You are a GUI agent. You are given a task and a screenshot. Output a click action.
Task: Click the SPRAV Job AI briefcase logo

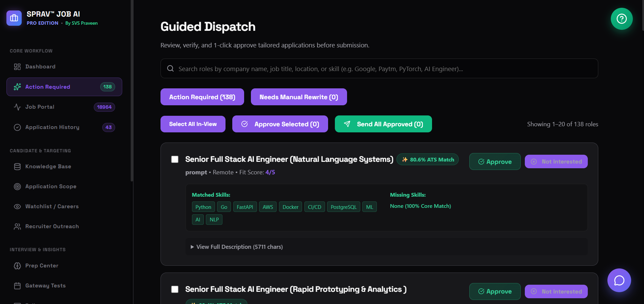(14, 18)
